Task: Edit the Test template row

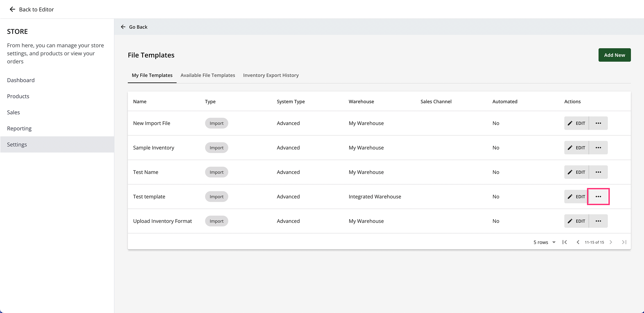Action: [577, 197]
